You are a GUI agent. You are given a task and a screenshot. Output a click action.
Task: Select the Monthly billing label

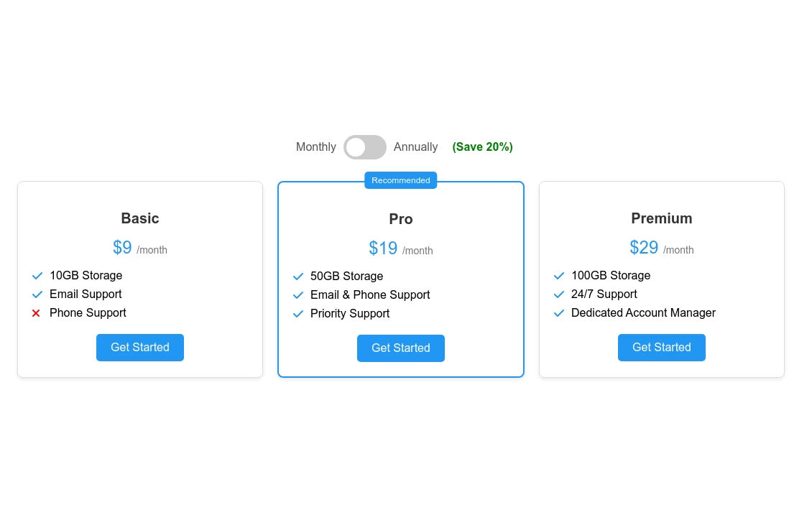pyautogui.click(x=316, y=147)
